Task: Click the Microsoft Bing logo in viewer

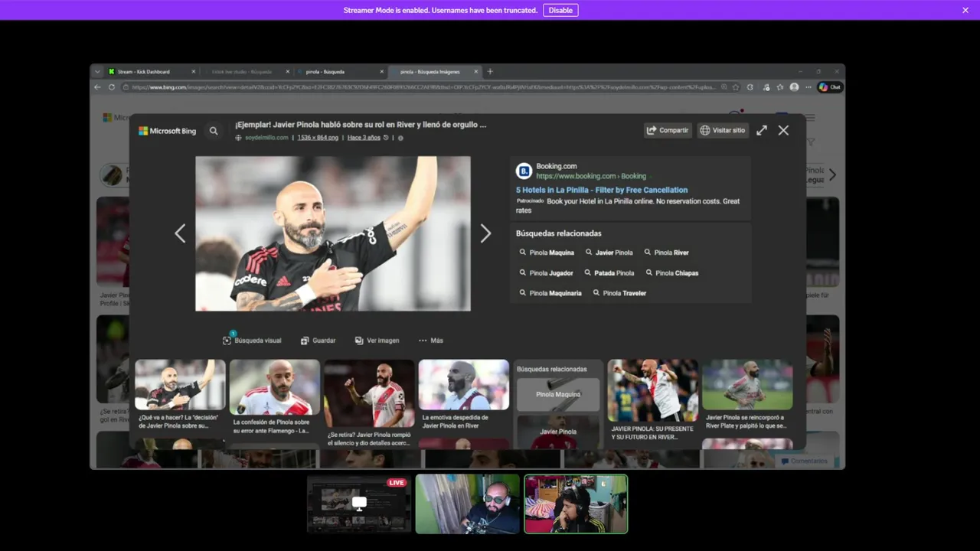Action: tap(167, 131)
